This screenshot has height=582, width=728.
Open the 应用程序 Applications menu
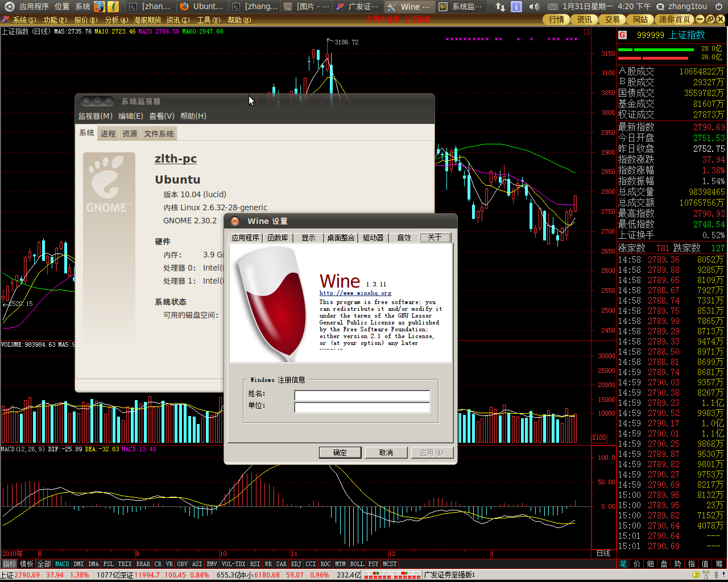(x=34, y=6)
